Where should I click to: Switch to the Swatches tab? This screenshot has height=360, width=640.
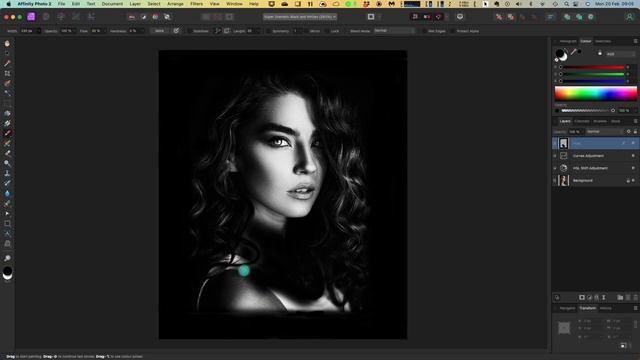(603, 41)
